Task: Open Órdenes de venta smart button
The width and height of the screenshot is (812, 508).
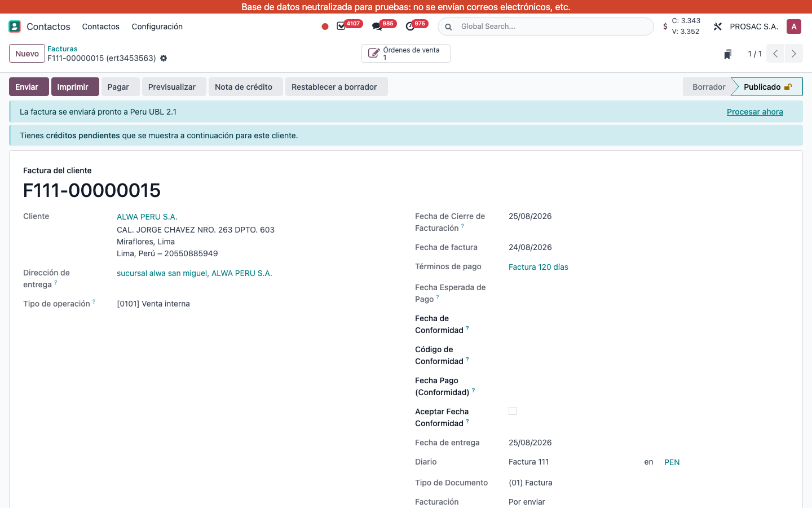Action: [406, 53]
